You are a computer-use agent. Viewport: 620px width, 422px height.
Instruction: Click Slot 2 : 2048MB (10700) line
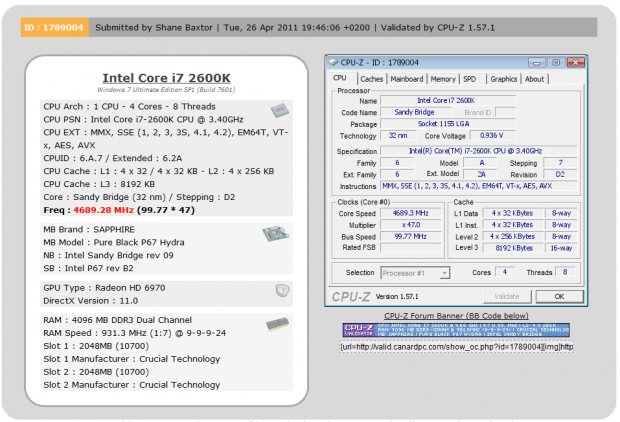[x=96, y=372]
